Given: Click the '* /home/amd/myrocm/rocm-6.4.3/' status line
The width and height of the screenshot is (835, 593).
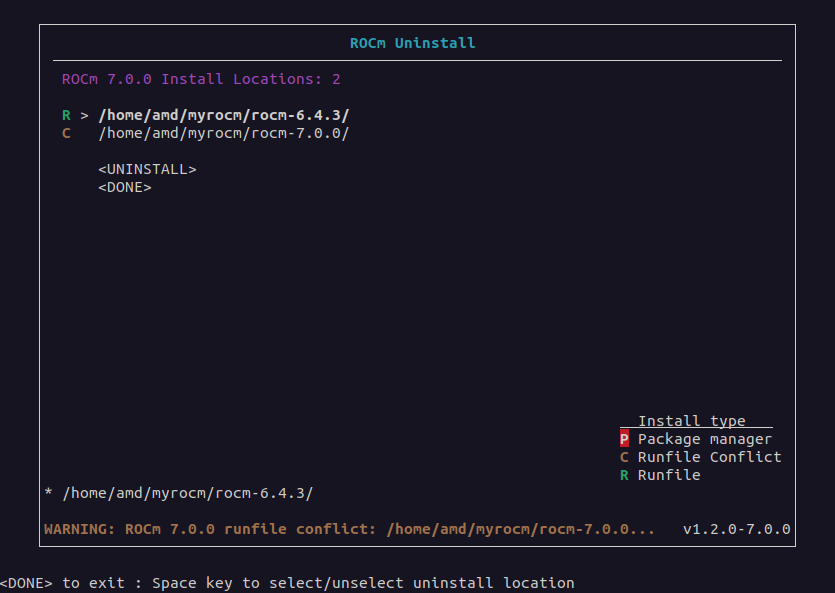Looking at the screenshot, I should (179, 493).
